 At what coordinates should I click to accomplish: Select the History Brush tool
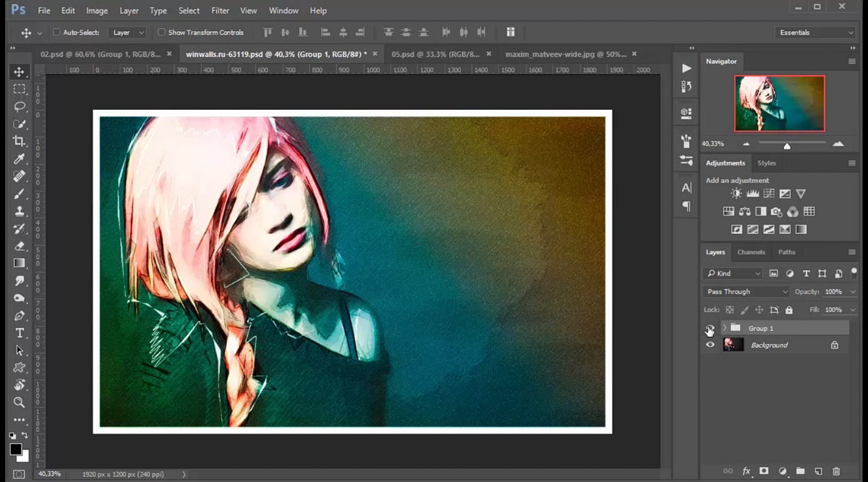point(20,228)
